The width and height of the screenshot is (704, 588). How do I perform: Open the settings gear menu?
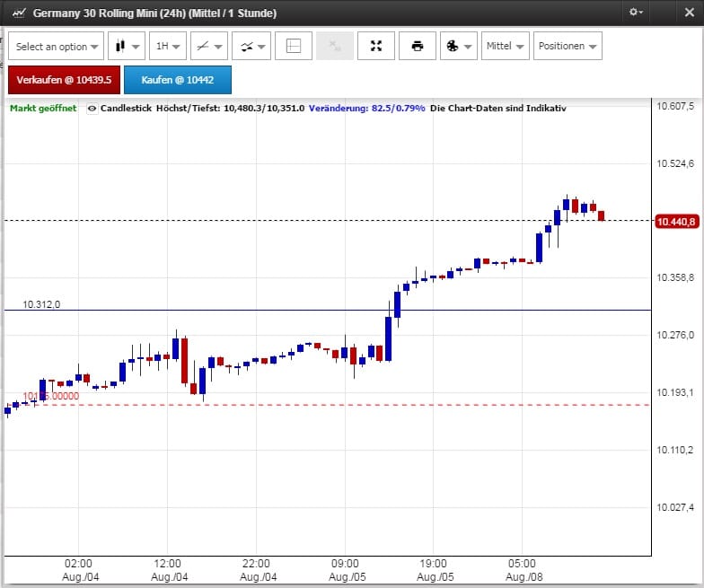pos(637,13)
